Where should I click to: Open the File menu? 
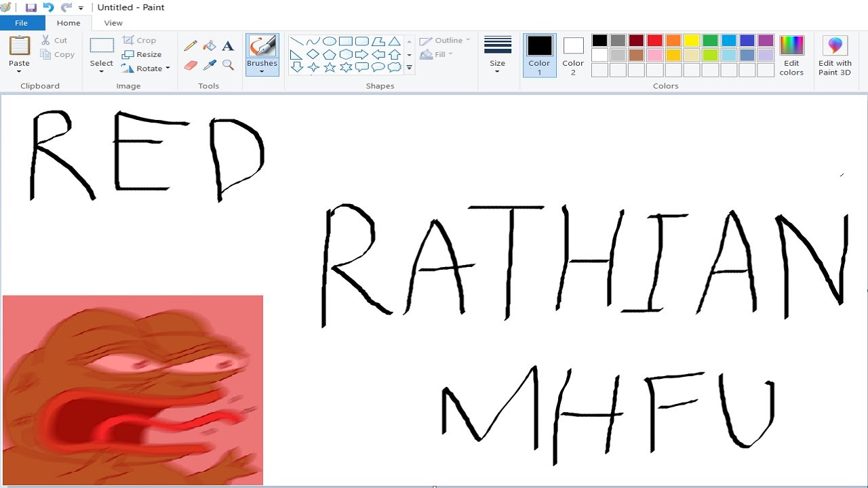(22, 23)
